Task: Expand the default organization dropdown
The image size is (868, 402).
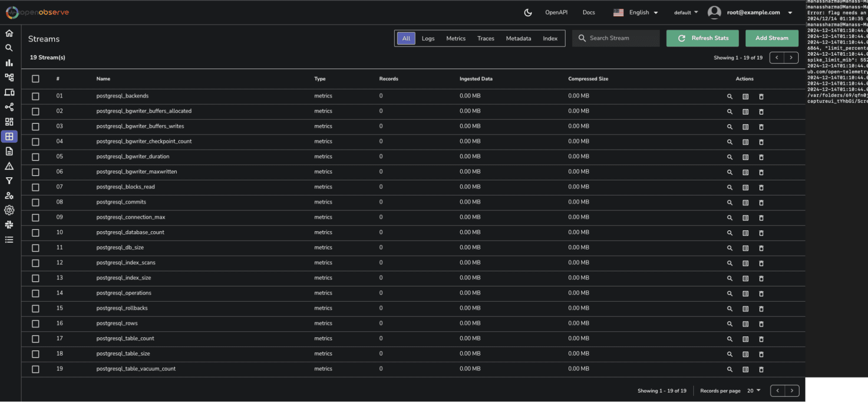Action: point(686,13)
